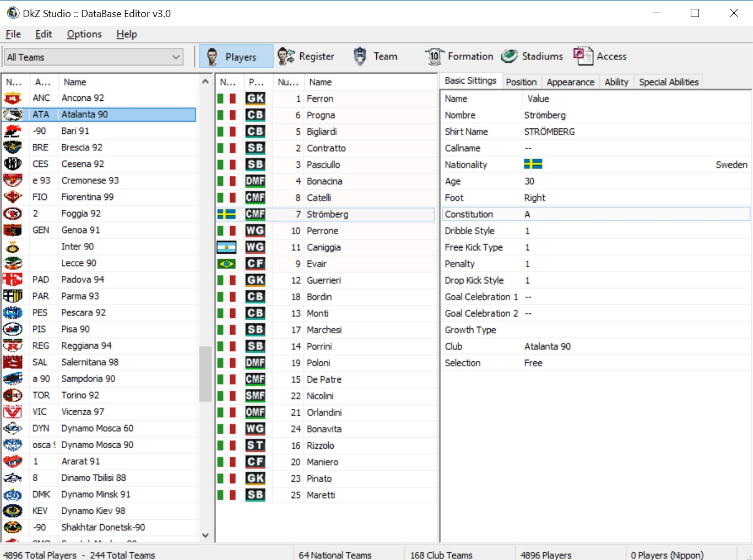Click 64 National Teams in status bar
This screenshot has height=560, width=753.
(335, 555)
